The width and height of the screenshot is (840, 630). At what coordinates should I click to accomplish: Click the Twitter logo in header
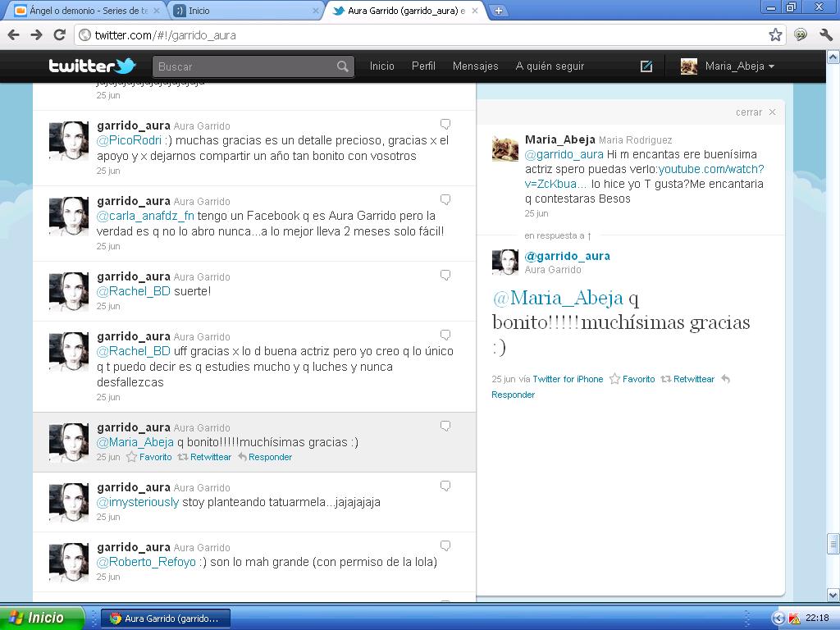pos(91,66)
